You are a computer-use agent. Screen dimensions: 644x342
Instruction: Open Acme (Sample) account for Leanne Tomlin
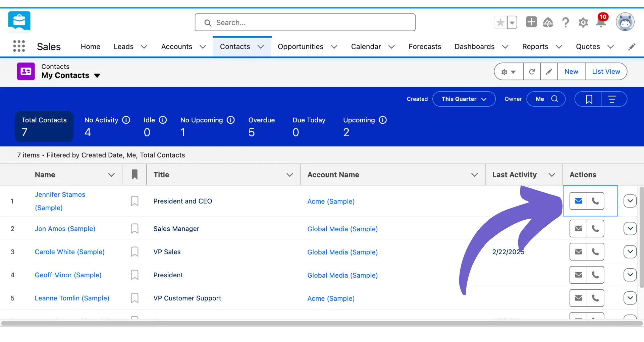pos(331,298)
